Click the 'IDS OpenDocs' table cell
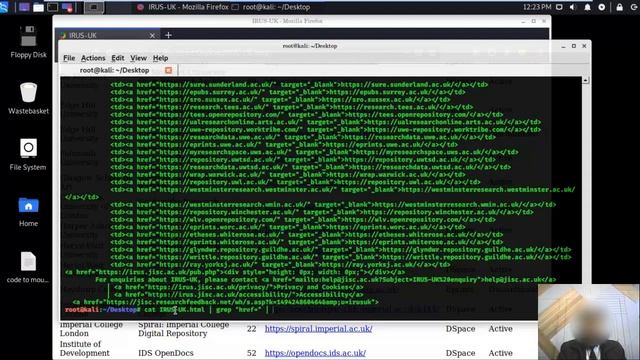 pos(166,353)
